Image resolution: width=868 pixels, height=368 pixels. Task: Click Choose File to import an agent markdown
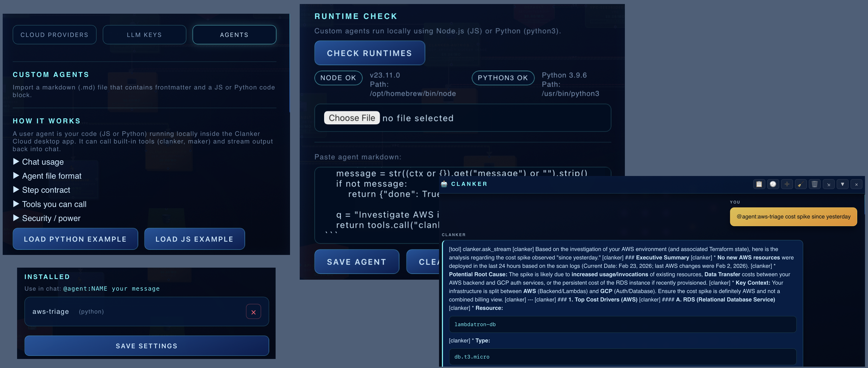(352, 118)
